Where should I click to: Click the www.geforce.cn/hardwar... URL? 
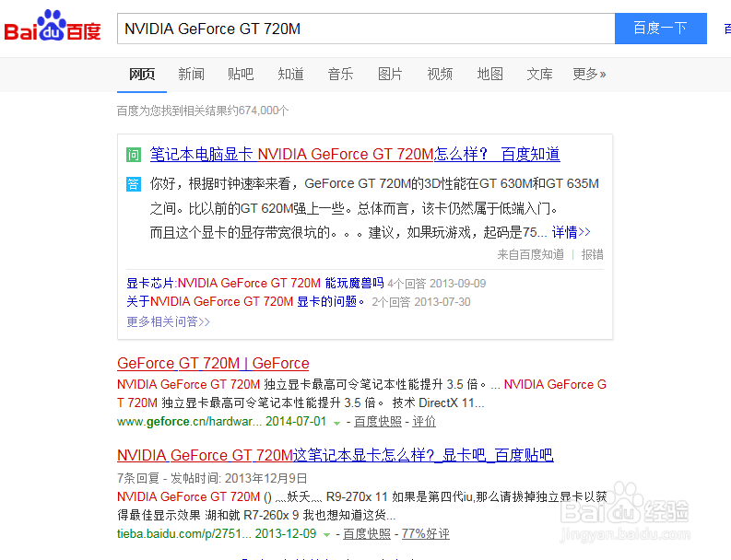tap(189, 422)
